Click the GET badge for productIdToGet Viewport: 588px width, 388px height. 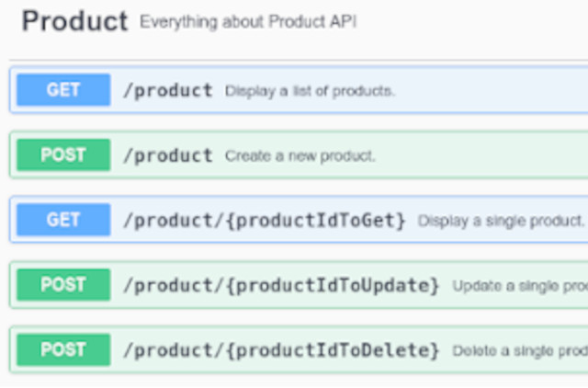(x=63, y=220)
